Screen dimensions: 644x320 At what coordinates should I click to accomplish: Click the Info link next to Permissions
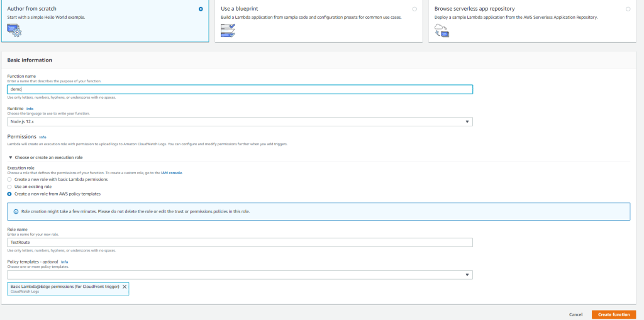point(43,136)
